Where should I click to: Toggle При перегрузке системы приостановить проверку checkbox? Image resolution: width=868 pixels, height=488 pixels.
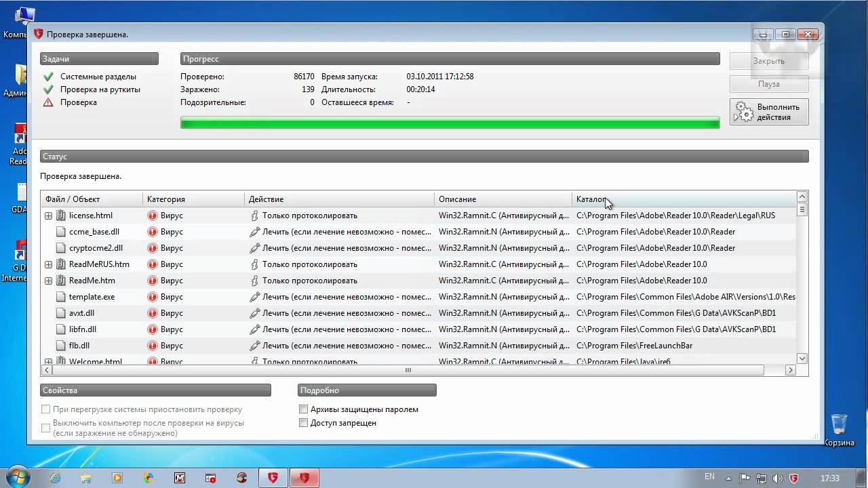[46, 409]
